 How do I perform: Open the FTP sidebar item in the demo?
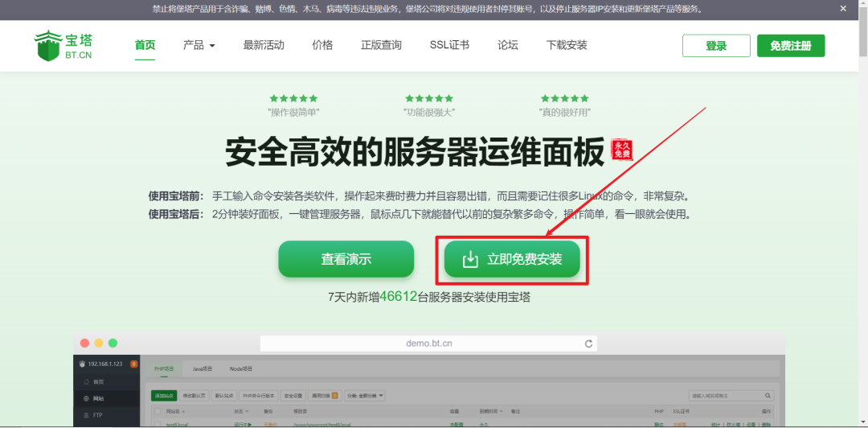(106, 415)
